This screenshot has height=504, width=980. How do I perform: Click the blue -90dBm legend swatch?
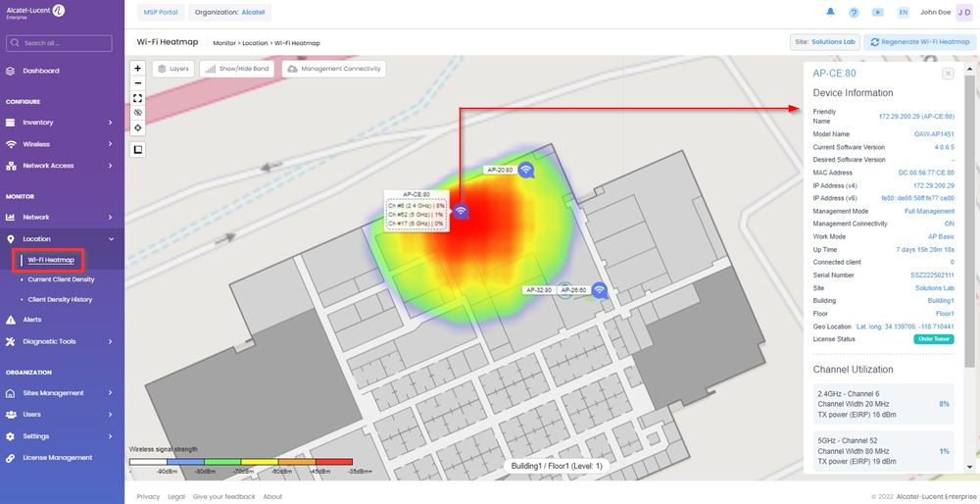pyautogui.click(x=185, y=462)
